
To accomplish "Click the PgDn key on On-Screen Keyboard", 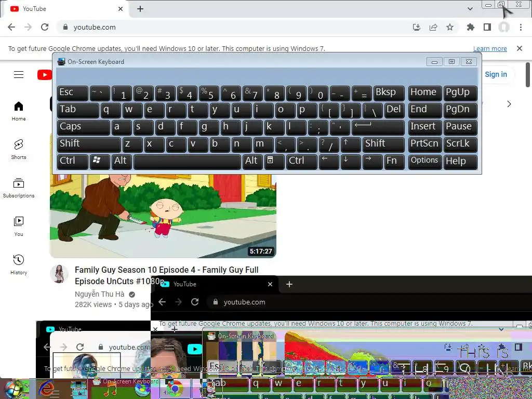I will click(x=460, y=110).
